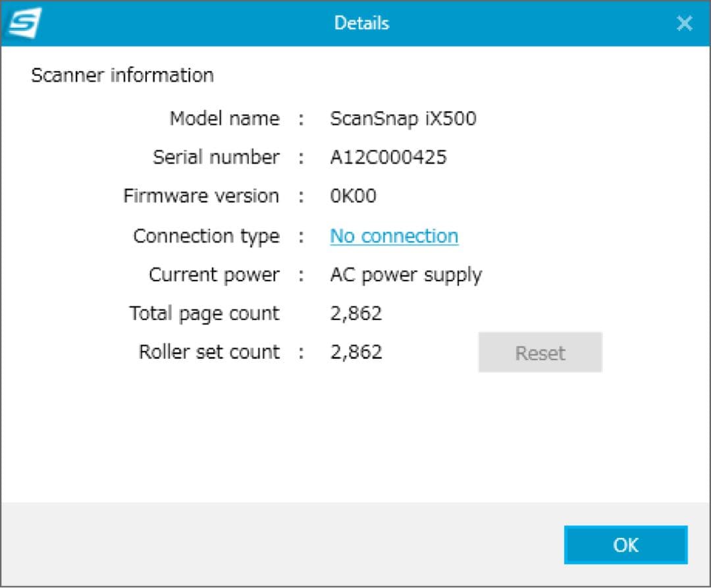Open the No connection link
The height and width of the screenshot is (588, 711).
tap(394, 236)
